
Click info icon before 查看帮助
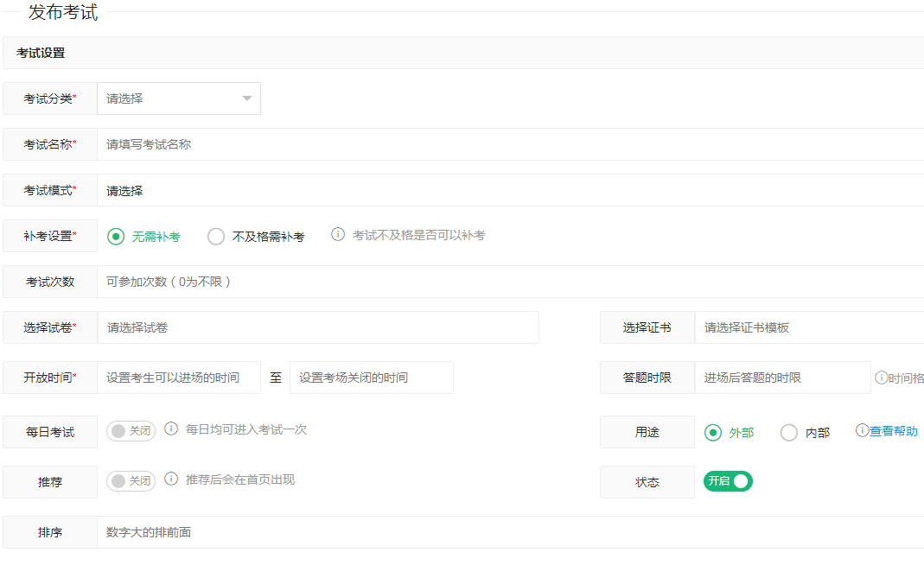coord(862,430)
